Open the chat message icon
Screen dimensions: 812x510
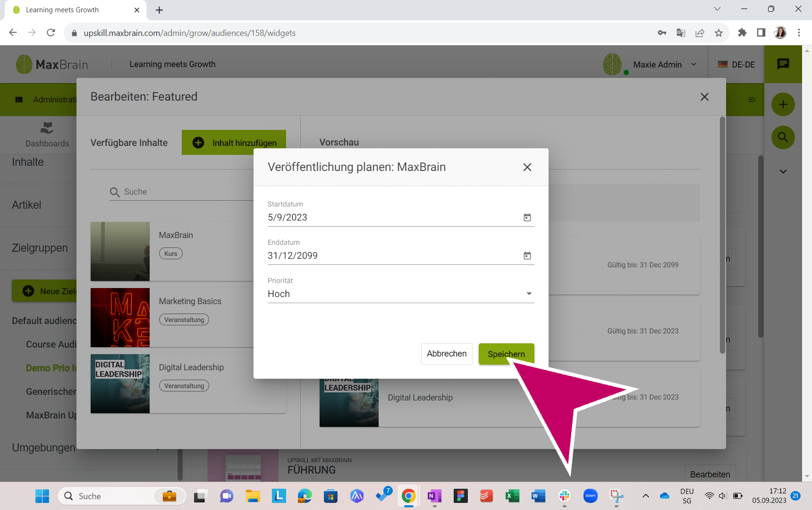coord(783,64)
